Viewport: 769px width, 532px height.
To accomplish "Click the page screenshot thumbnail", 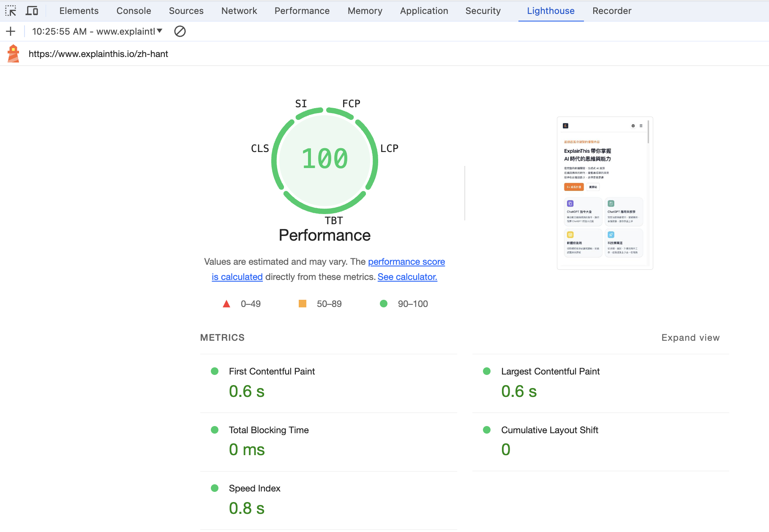I will click(605, 193).
